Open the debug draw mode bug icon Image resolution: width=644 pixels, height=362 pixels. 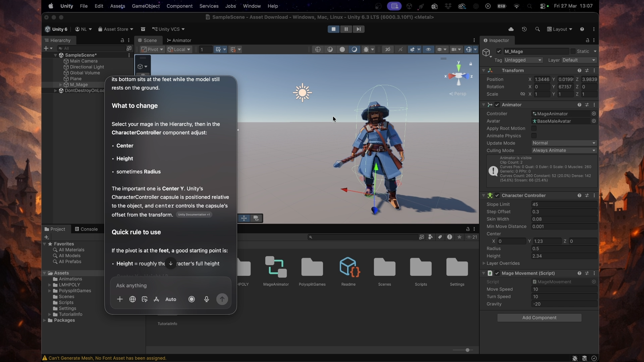pos(366,49)
